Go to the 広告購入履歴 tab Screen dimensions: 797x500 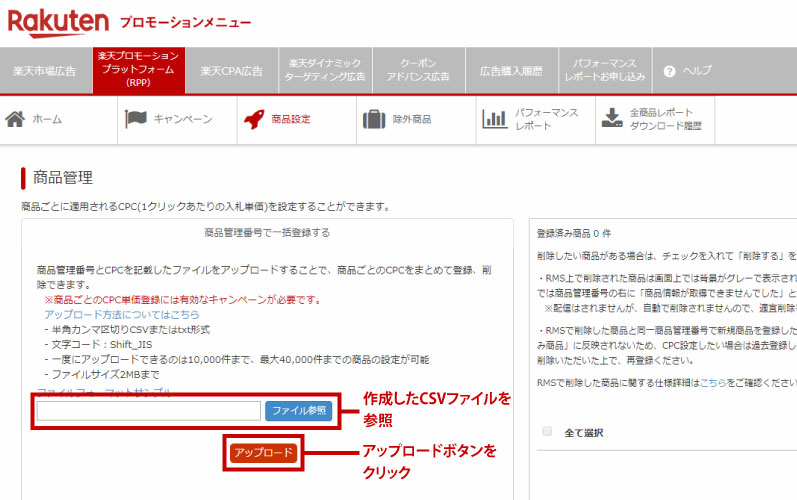click(511, 71)
